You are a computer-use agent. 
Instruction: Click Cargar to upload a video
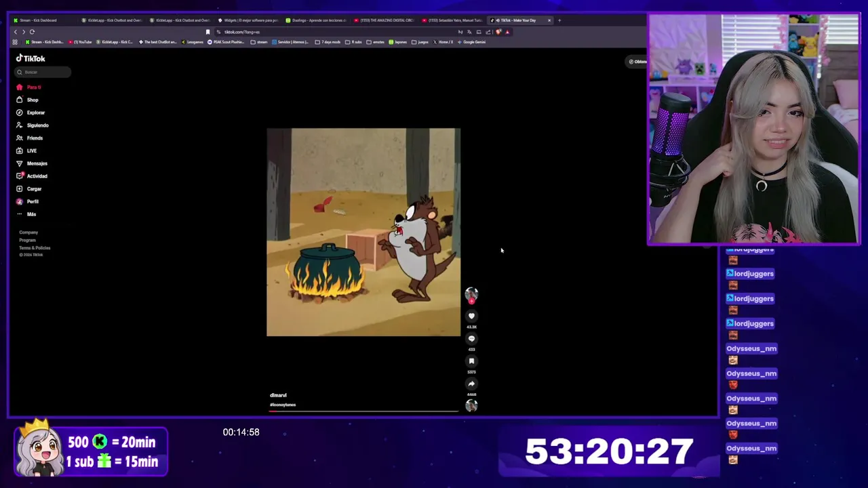click(29, 189)
